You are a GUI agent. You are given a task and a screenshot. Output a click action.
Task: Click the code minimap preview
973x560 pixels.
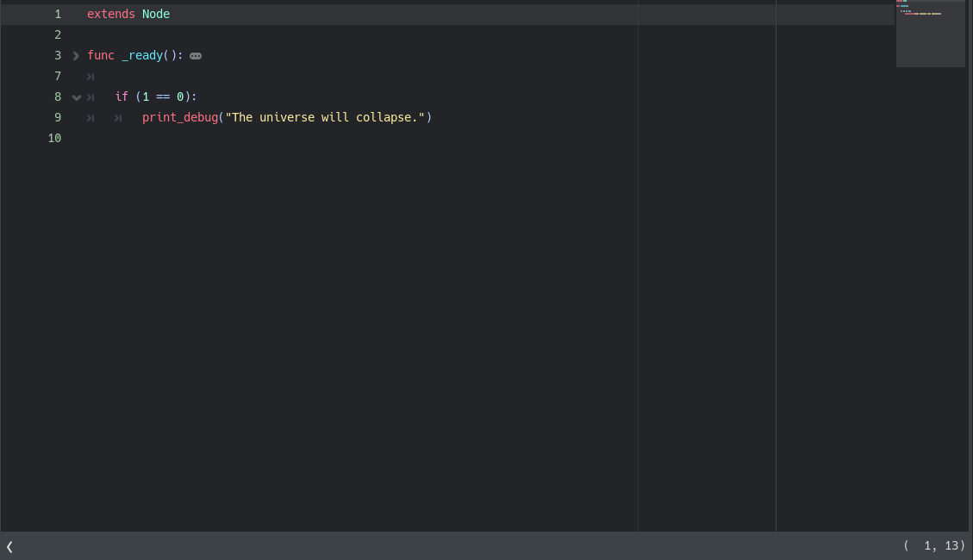point(930,34)
